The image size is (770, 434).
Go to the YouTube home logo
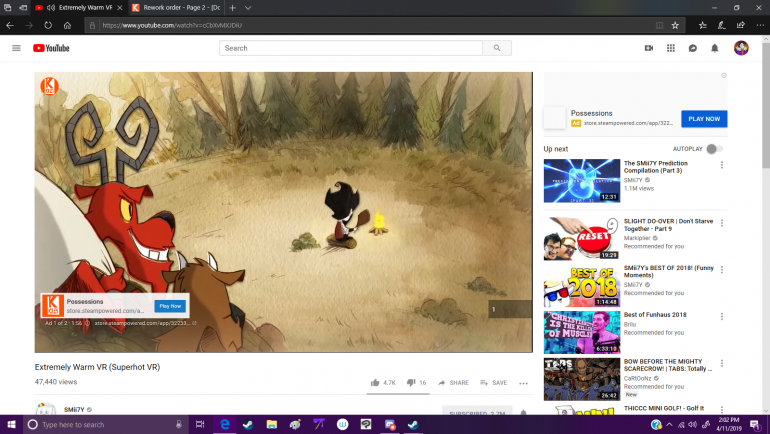point(51,48)
